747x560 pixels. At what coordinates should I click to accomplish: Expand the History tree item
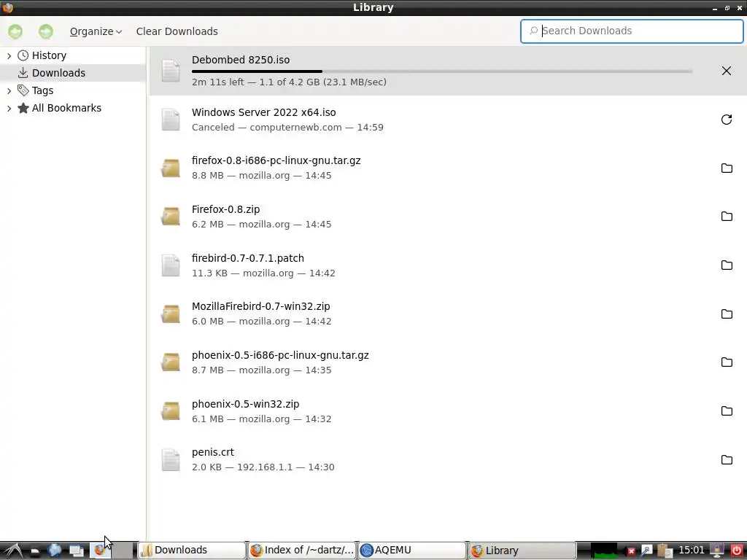pos(9,55)
